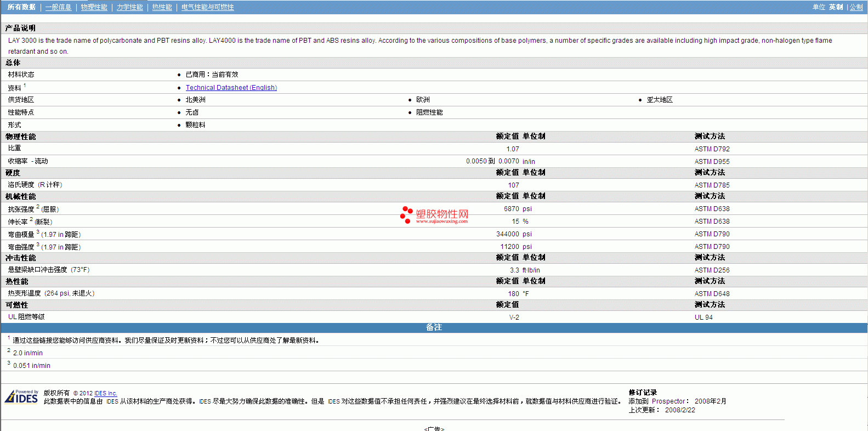
Task: Select ASTM D790 in 弯曲模量 row
Action: click(712, 234)
